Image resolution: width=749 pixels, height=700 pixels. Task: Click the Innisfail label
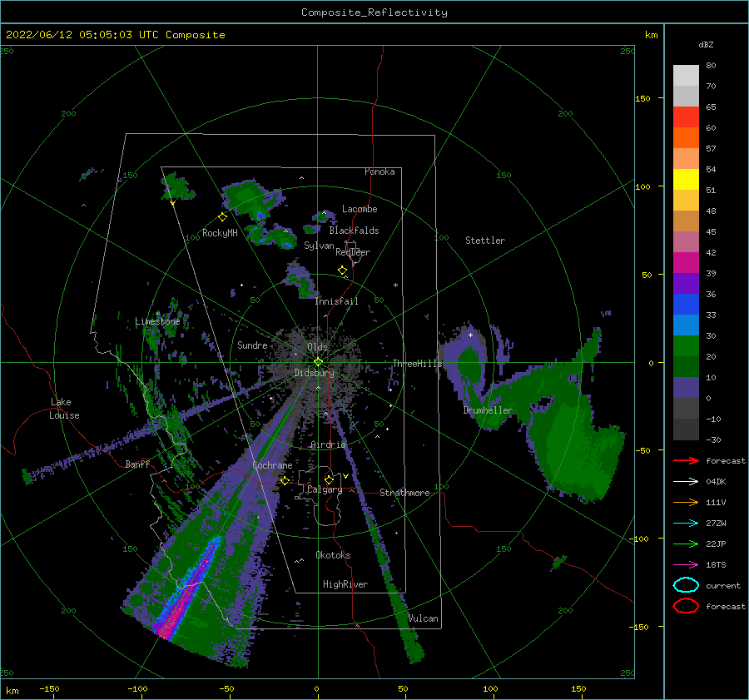(336, 301)
